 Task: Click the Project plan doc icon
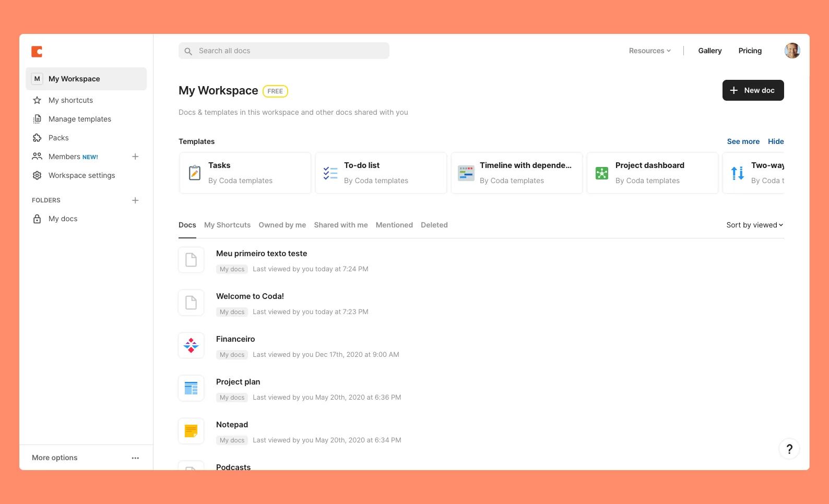tap(191, 388)
